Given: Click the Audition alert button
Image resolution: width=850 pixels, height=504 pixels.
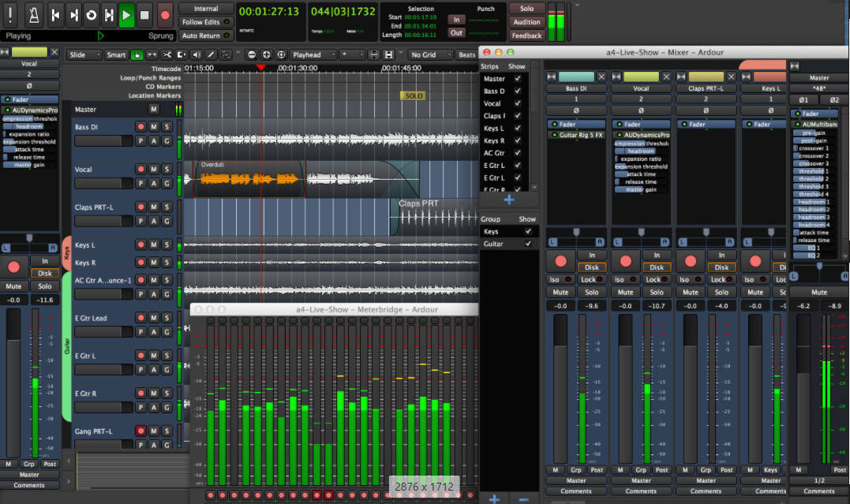Looking at the screenshot, I should (x=527, y=22).
